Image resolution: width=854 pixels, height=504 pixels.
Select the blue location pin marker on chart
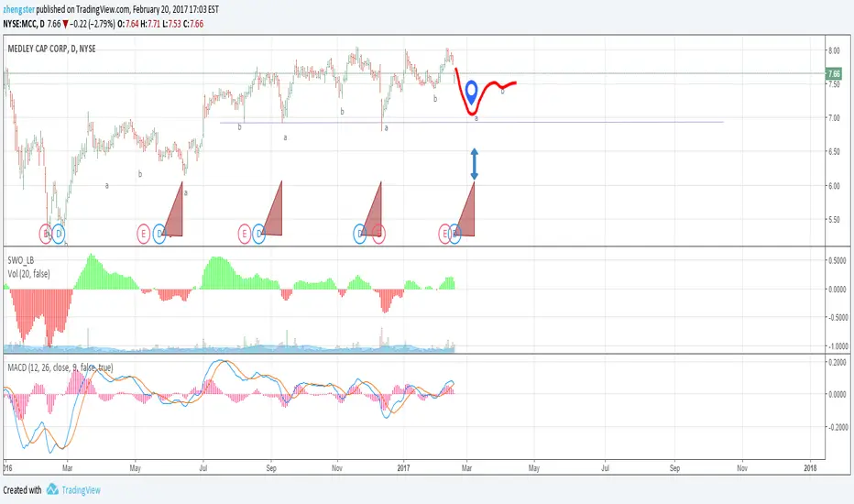point(472,92)
